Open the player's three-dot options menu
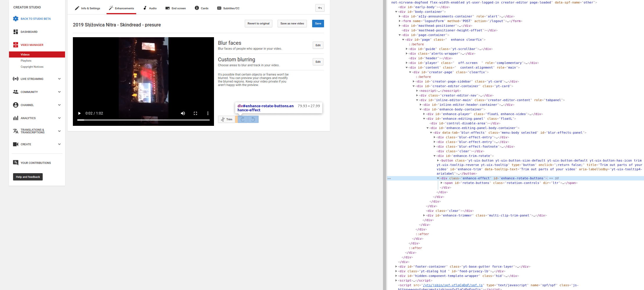Screen dimensions: 644x290 coord(208,113)
